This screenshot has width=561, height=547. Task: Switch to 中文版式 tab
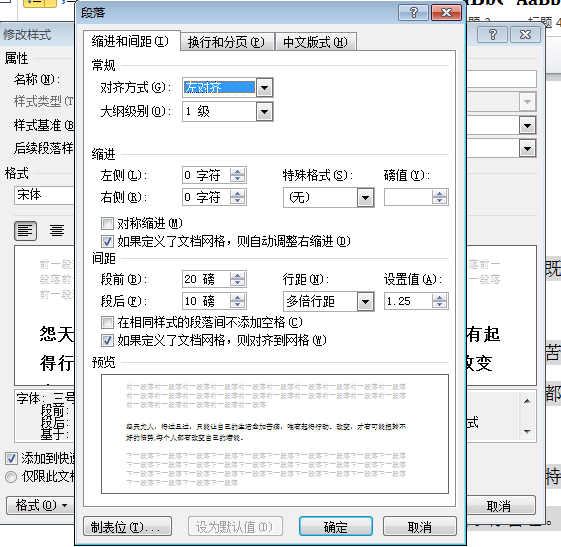tap(315, 42)
